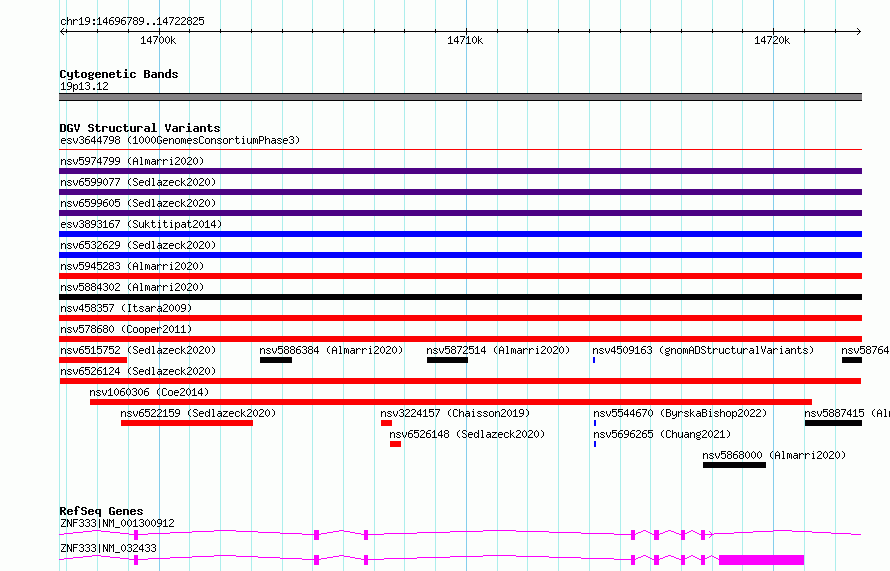Click the nsv5886384 (Almarri2020) black bar
Screen dimensions: 890x571
click(x=276, y=360)
